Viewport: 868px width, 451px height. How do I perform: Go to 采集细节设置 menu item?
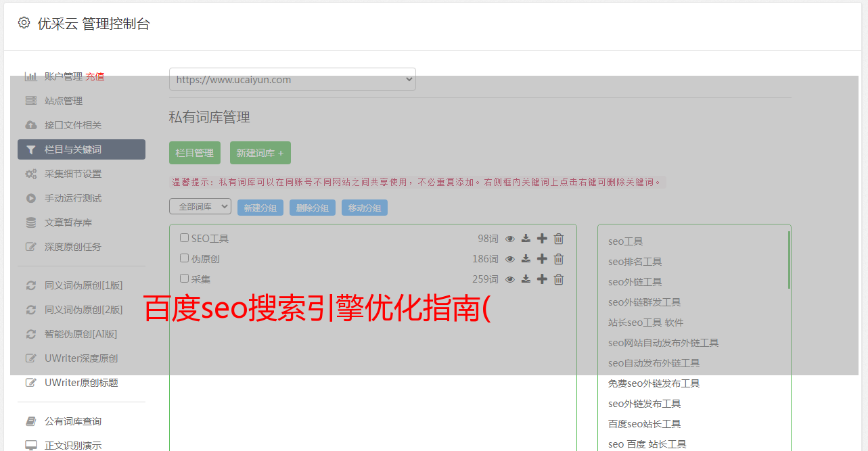coord(73,174)
